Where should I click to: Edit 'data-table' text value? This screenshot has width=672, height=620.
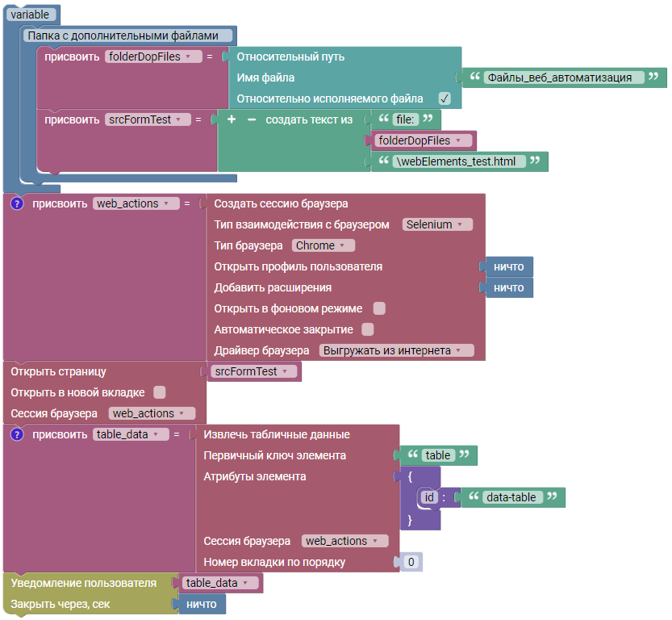coord(511,497)
